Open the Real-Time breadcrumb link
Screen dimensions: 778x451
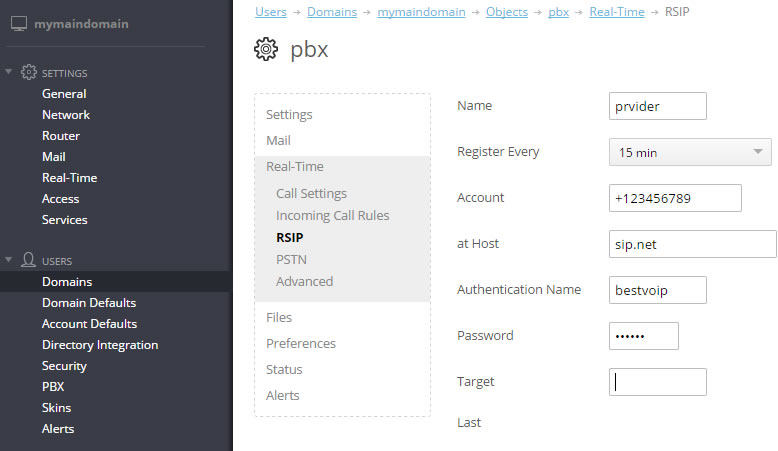[x=617, y=11]
